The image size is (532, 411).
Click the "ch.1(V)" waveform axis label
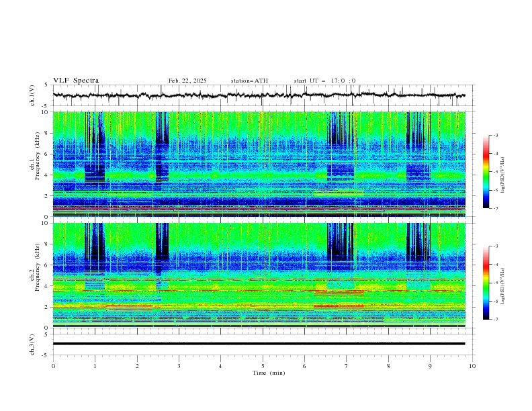click(32, 95)
